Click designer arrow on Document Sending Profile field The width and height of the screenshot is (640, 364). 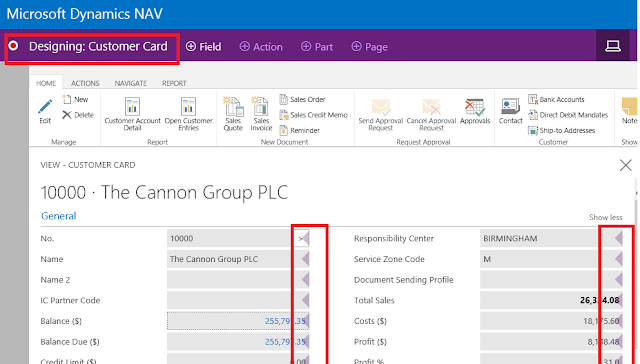[x=618, y=280]
